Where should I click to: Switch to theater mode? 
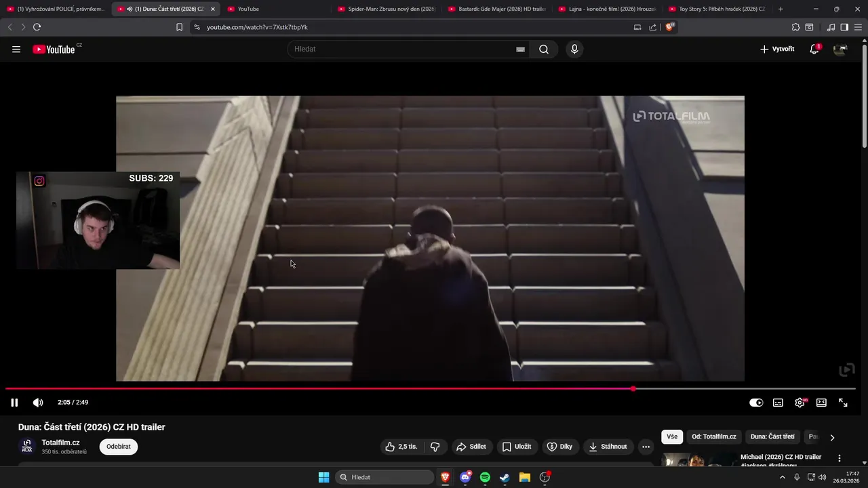821,403
